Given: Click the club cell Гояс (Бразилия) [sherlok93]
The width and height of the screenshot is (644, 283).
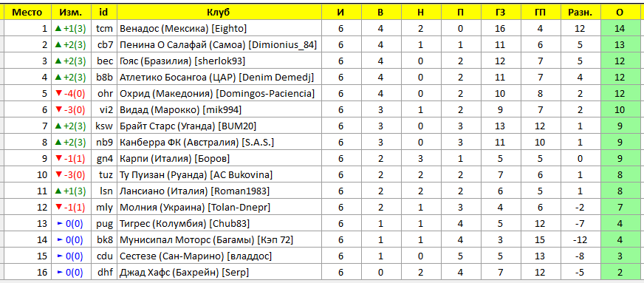Looking at the screenshot, I should [x=219, y=61].
